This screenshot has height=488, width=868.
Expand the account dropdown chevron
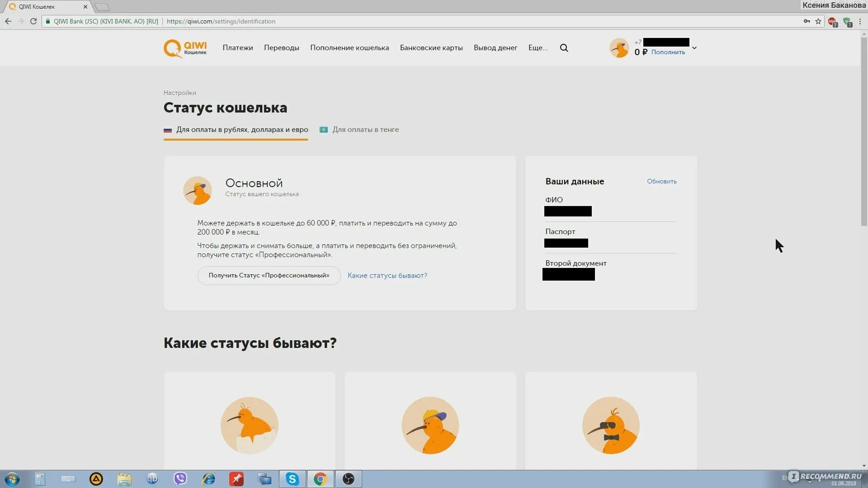694,48
